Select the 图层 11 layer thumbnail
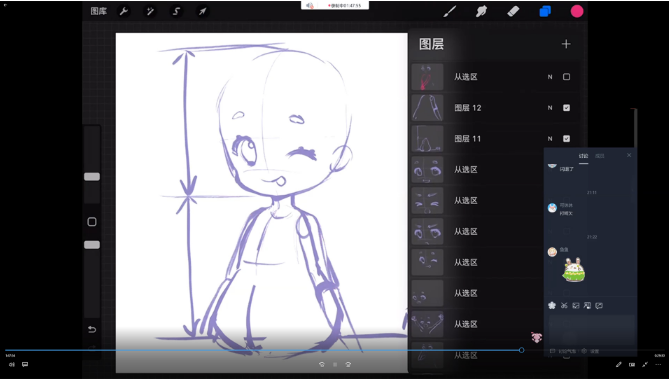669x379 pixels. pos(428,138)
